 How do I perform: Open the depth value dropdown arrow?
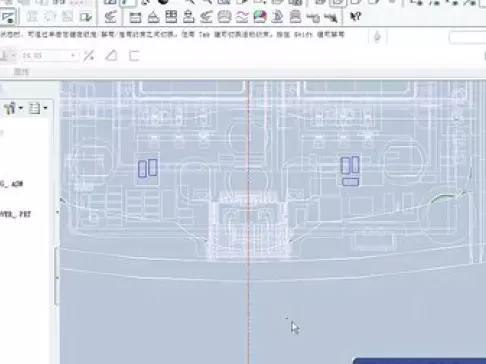tap(73, 56)
